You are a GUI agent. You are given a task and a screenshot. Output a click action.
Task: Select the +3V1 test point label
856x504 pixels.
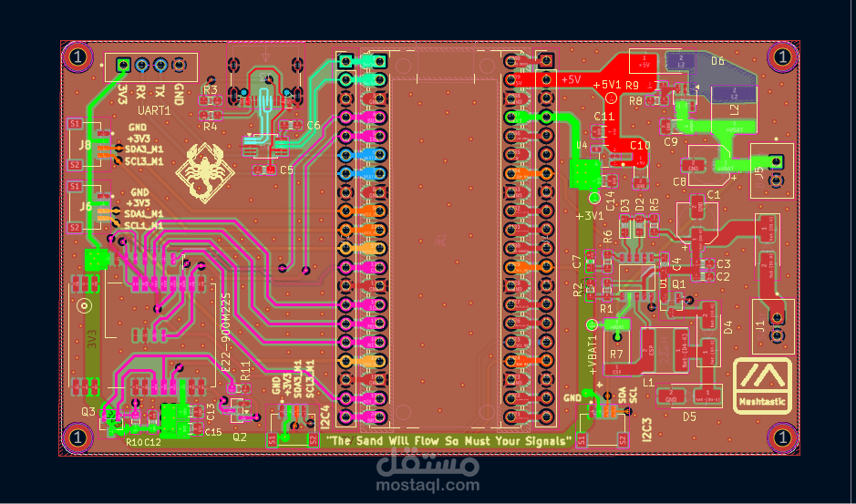coord(590,216)
